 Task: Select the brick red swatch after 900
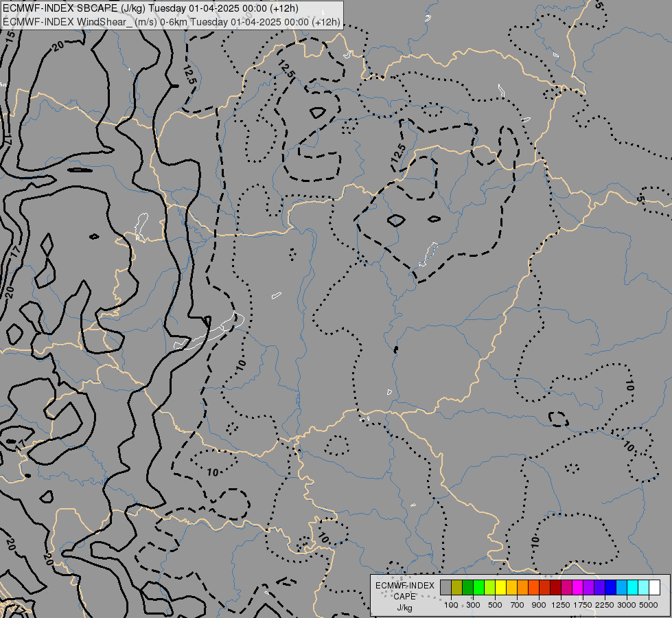tap(544, 587)
